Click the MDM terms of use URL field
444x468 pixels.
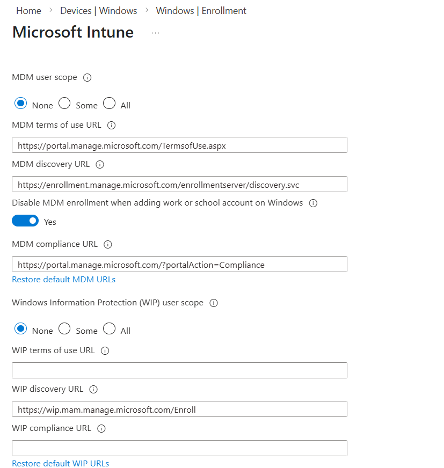180,145
